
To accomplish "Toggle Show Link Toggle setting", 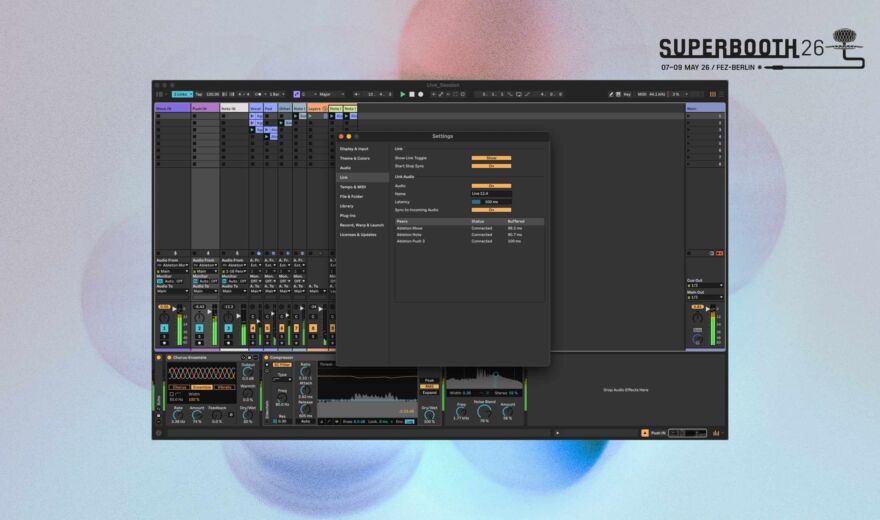I will point(491,158).
